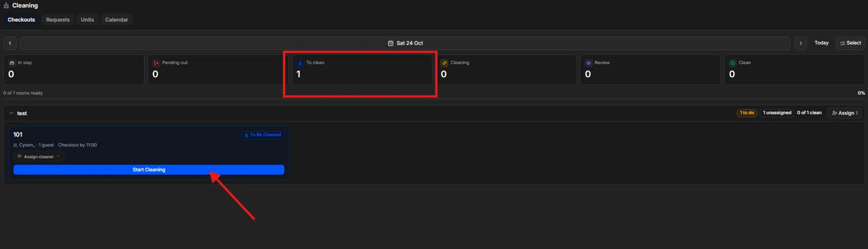The width and height of the screenshot is (868, 249).
Task: Click the To clean icon
Action: 301,63
